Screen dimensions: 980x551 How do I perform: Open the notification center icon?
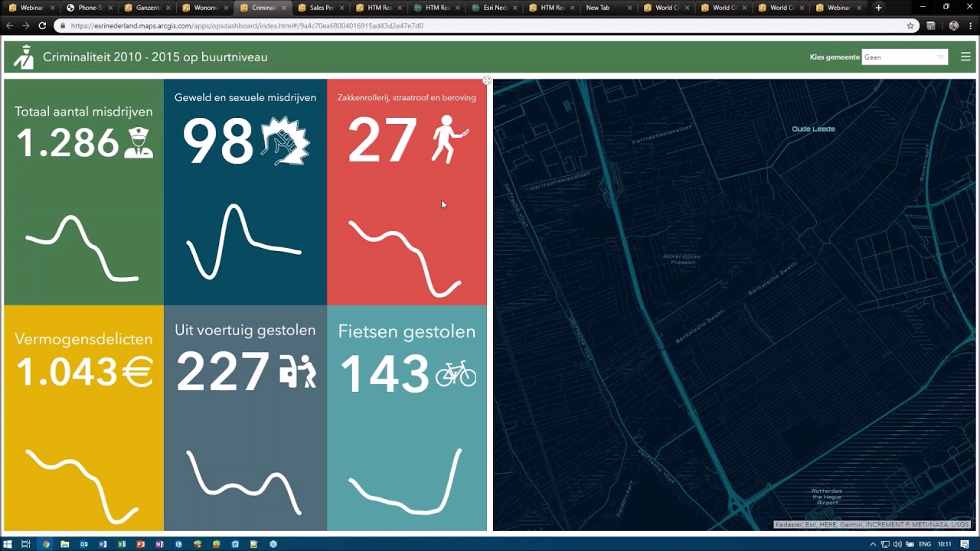pyautogui.click(x=965, y=544)
